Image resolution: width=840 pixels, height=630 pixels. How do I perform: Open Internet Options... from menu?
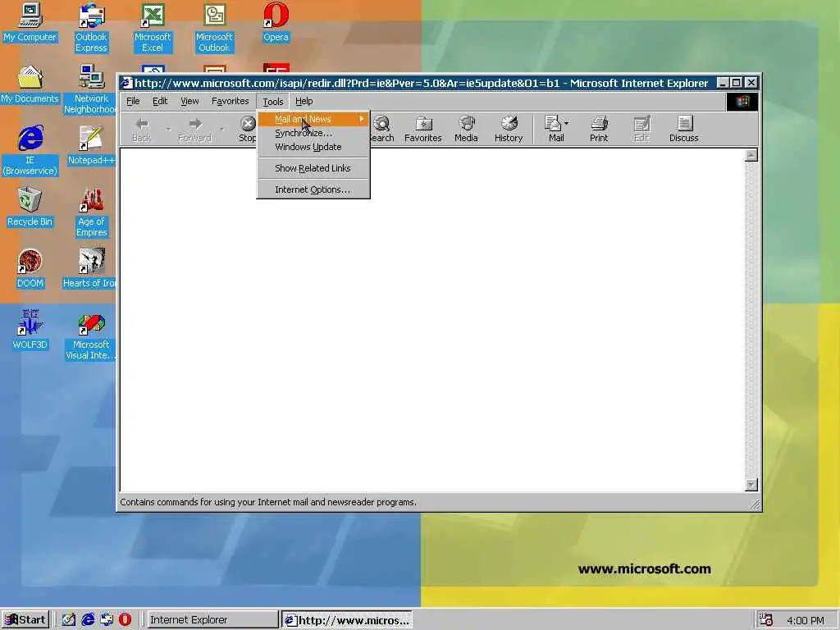tap(313, 189)
